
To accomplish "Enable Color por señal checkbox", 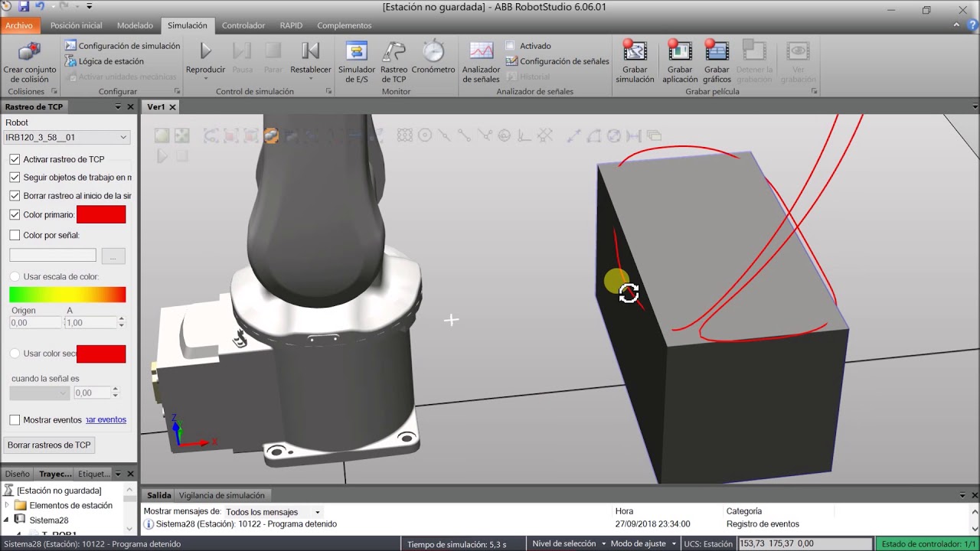I will coord(15,235).
